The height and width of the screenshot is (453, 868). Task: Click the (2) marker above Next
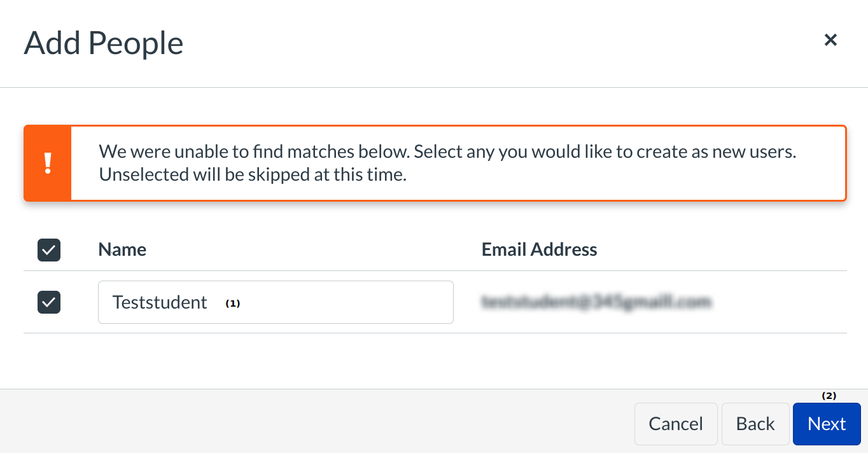[x=829, y=396]
